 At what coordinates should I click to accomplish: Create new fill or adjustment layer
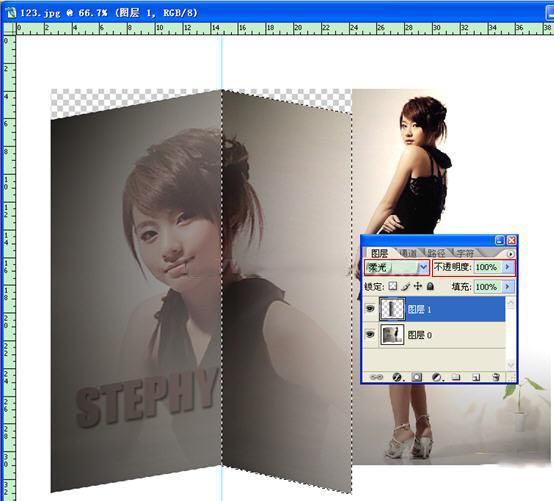click(437, 377)
